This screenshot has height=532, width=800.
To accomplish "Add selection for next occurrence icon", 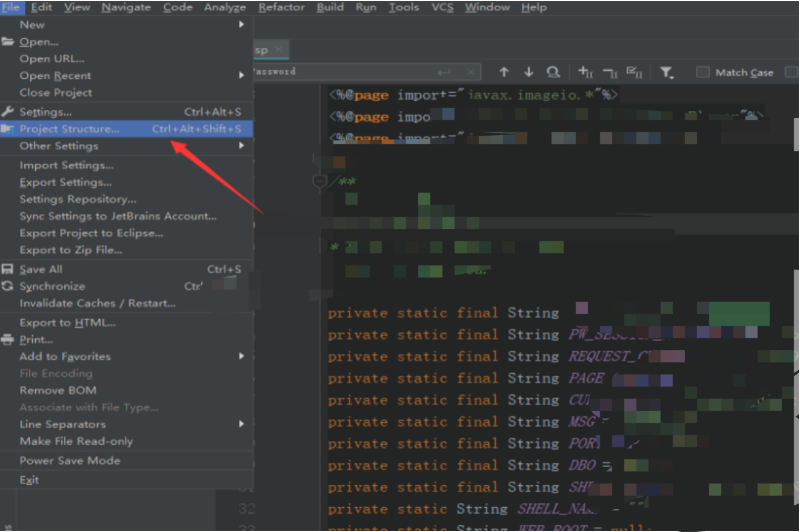I will point(585,72).
